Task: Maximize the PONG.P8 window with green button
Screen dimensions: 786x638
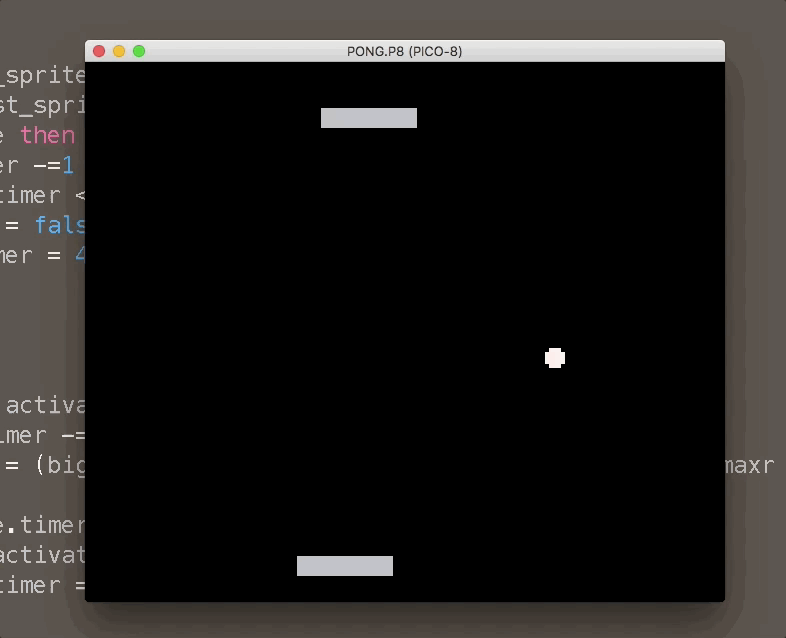Action: (139, 51)
